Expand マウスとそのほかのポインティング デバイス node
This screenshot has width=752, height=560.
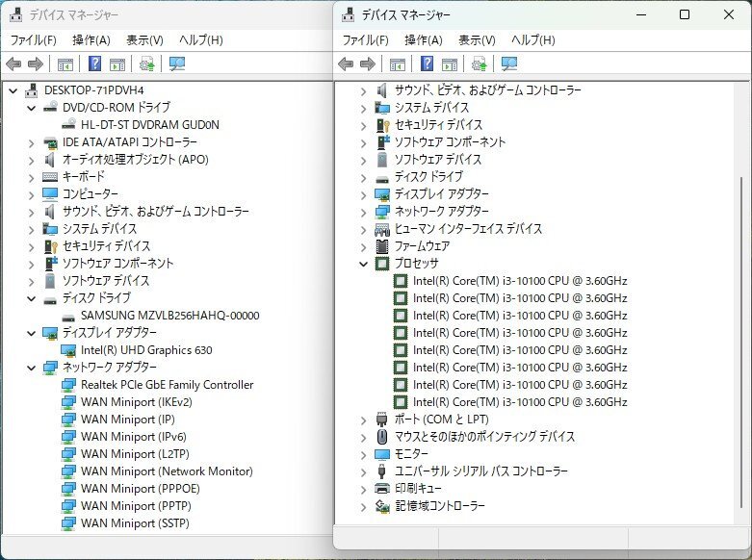[x=364, y=437]
